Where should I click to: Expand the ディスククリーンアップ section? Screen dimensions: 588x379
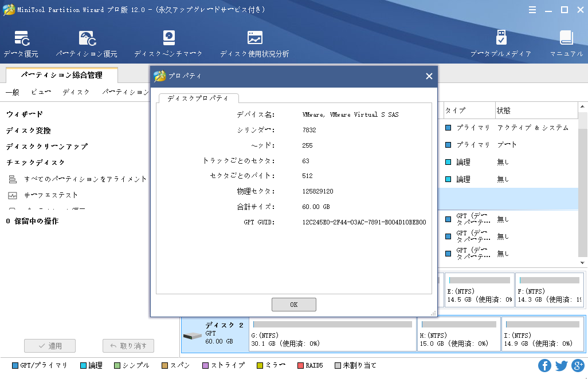tap(47, 147)
